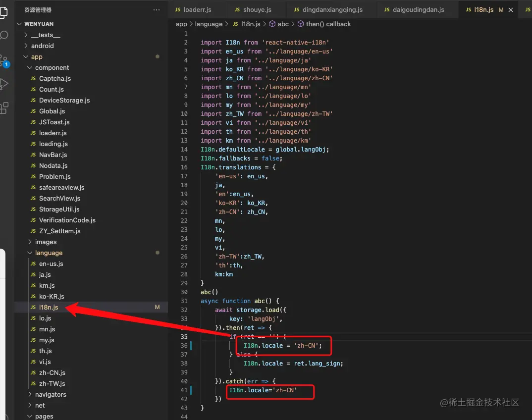Place cursor on 'async function abc()' line
Image resolution: width=532 pixels, height=420 pixels.
click(240, 301)
